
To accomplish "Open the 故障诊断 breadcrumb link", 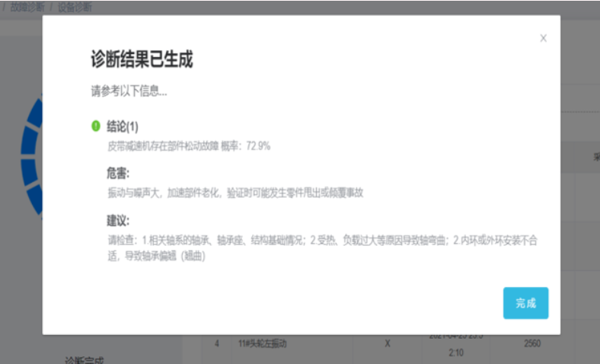I will point(26,7).
